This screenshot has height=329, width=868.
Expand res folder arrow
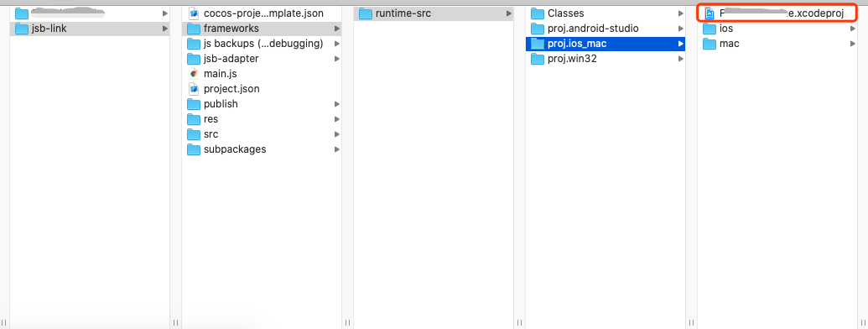tap(337, 119)
